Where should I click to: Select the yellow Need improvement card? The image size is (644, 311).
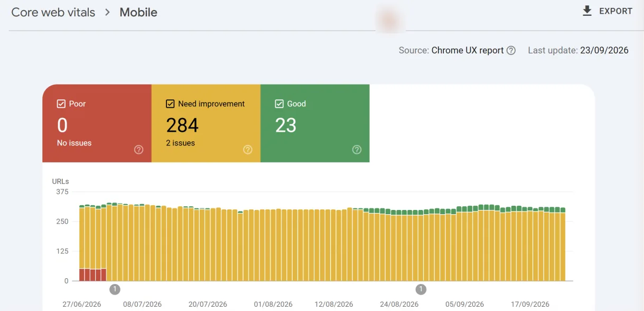point(206,123)
